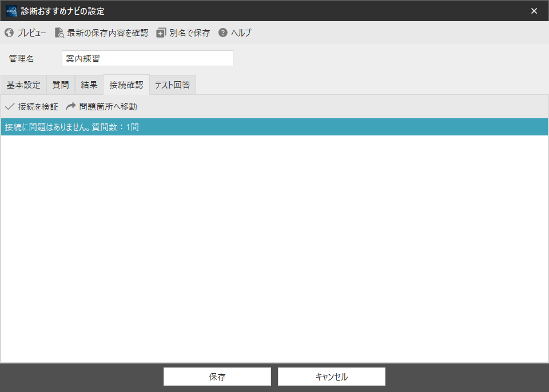Click the checkmark 接続を検証 icon

[10, 106]
